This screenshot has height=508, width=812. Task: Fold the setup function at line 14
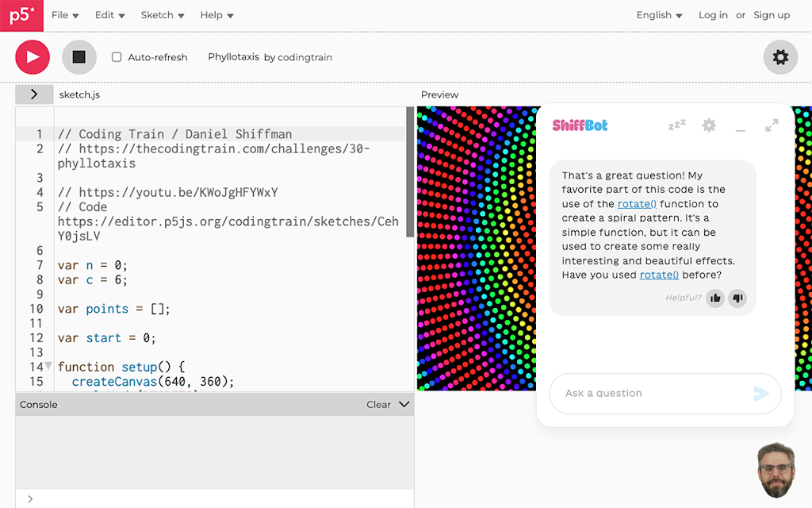coord(48,365)
